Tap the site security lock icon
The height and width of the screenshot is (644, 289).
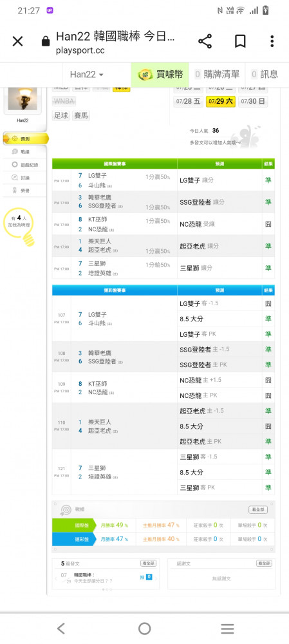point(46,41)
